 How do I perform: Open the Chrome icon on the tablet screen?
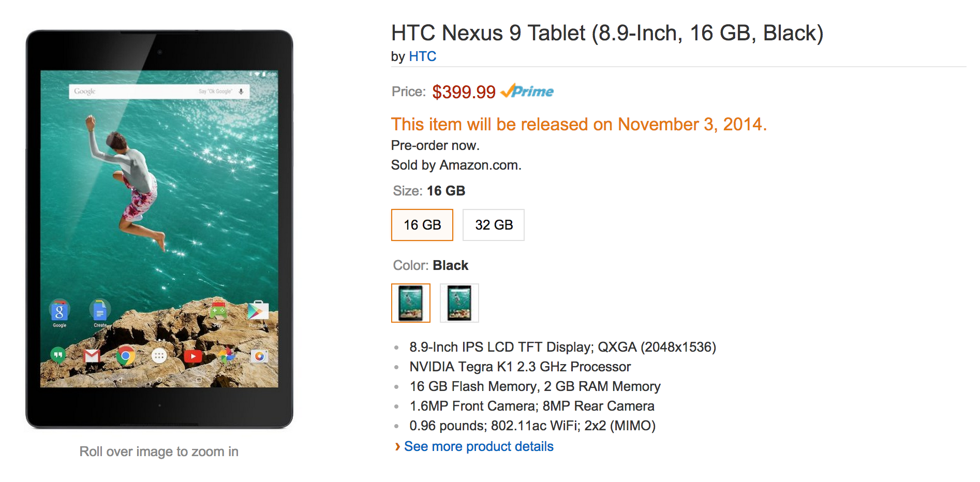pyautogui.click(x=125, y=356)
